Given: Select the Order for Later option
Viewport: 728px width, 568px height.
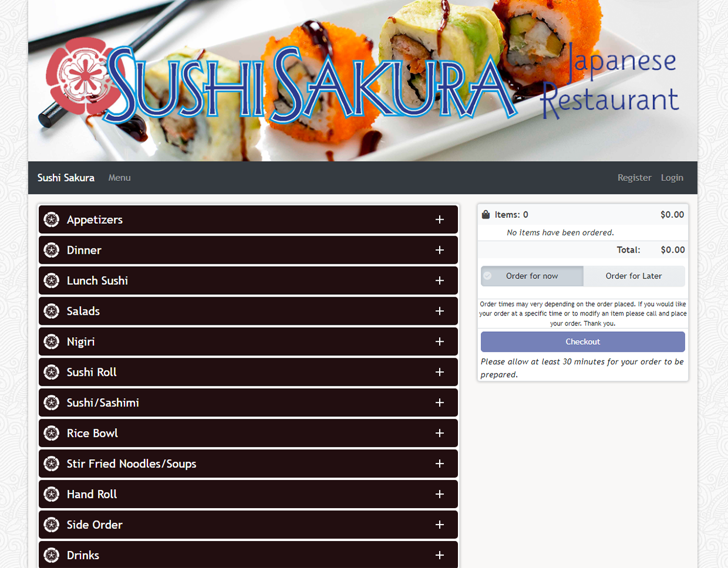Looking at the screenshot, I should click(634, 276).
